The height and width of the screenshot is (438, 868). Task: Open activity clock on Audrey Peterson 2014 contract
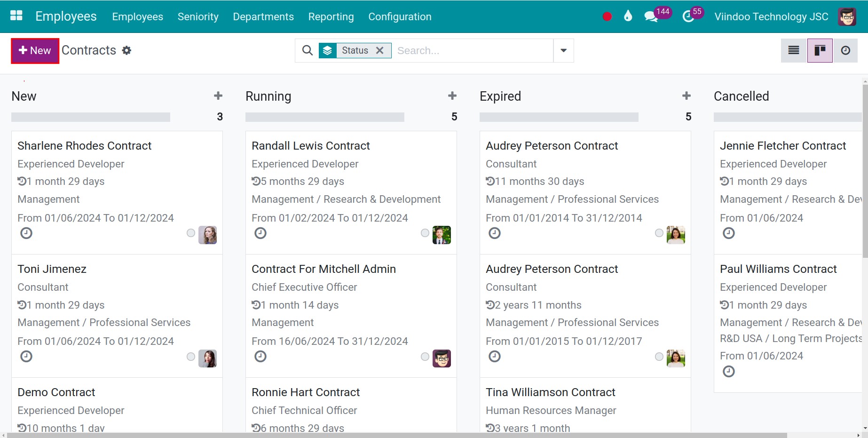point(495,233)
